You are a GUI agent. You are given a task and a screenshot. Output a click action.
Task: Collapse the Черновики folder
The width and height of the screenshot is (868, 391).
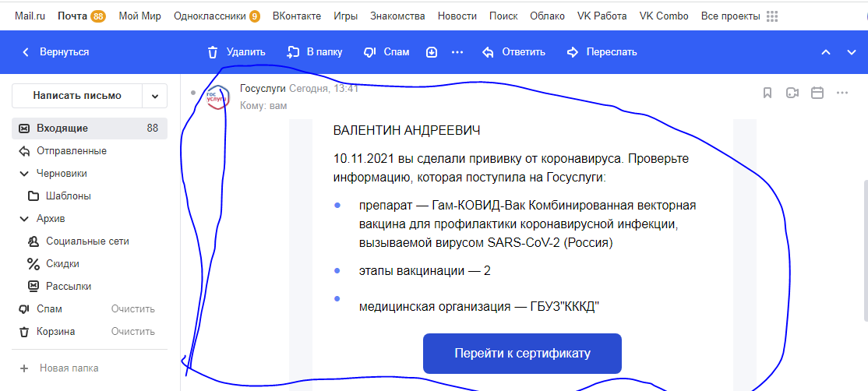(x=23, y=174)
